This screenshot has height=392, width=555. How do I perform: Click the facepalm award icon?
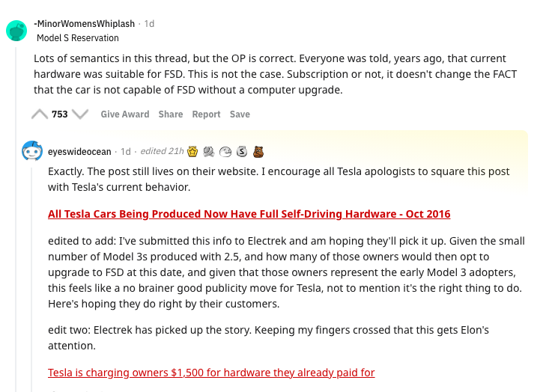point(225,151)
